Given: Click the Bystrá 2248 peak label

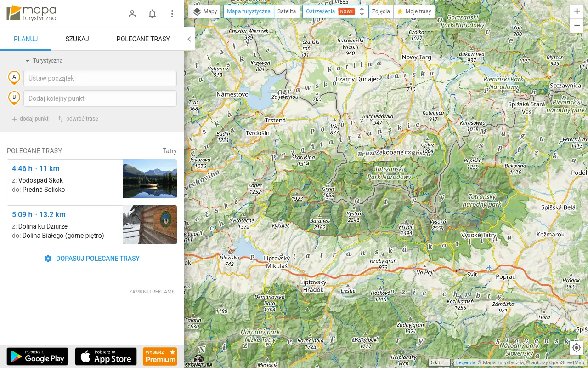Looking at the screenshot, I should coord(353,217).
